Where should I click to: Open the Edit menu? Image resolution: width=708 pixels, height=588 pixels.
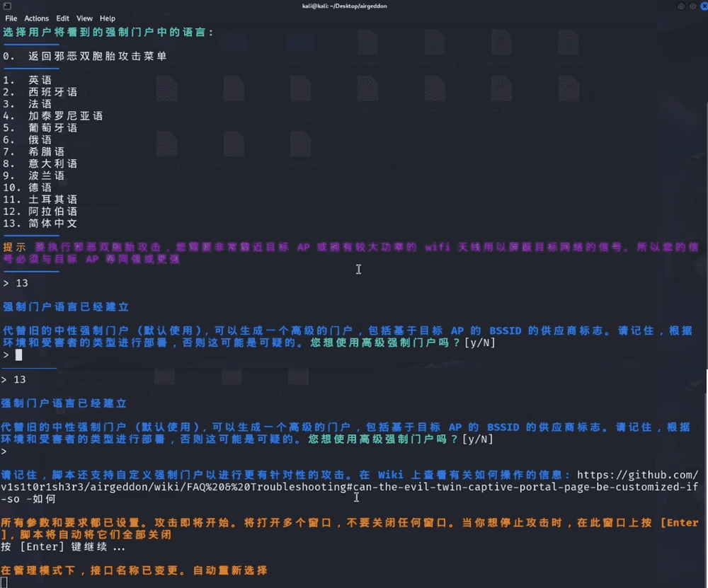[x=63, y=18]
